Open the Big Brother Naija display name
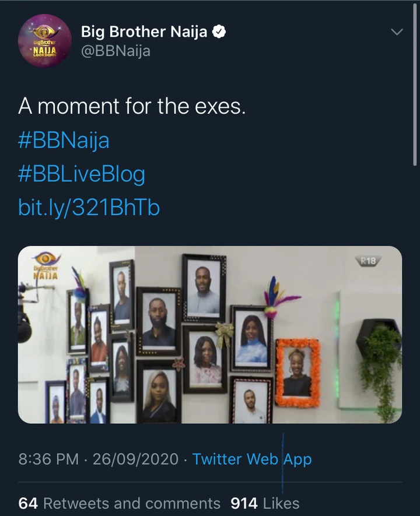The image size is (420, 516). [x=143, y=32]
